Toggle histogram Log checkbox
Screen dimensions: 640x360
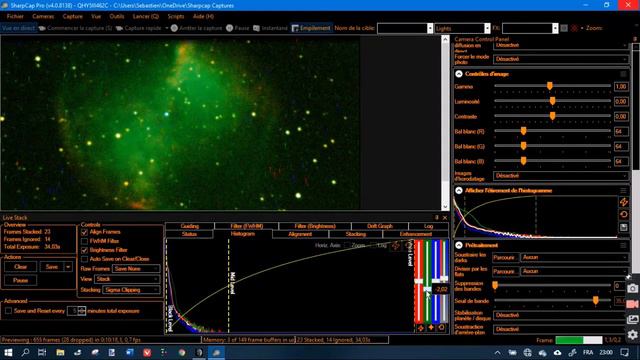[x=372, y=245]
